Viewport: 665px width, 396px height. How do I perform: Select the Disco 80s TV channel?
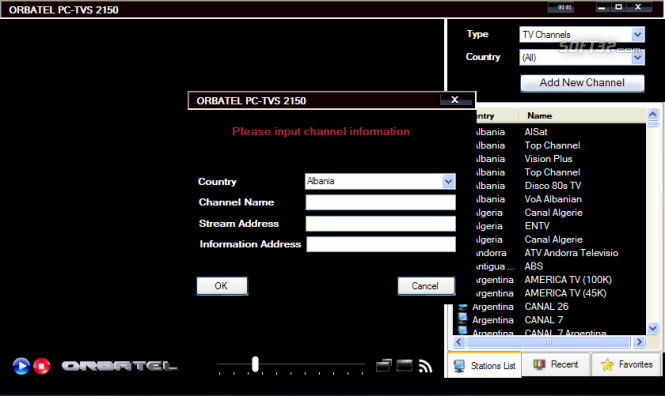point(553,186)
